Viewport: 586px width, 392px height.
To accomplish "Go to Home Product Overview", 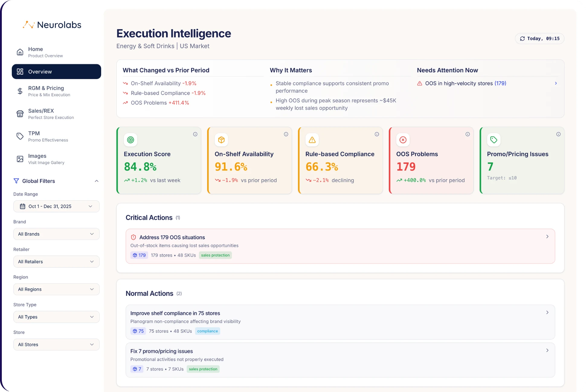I will click(x=56, y=52).
